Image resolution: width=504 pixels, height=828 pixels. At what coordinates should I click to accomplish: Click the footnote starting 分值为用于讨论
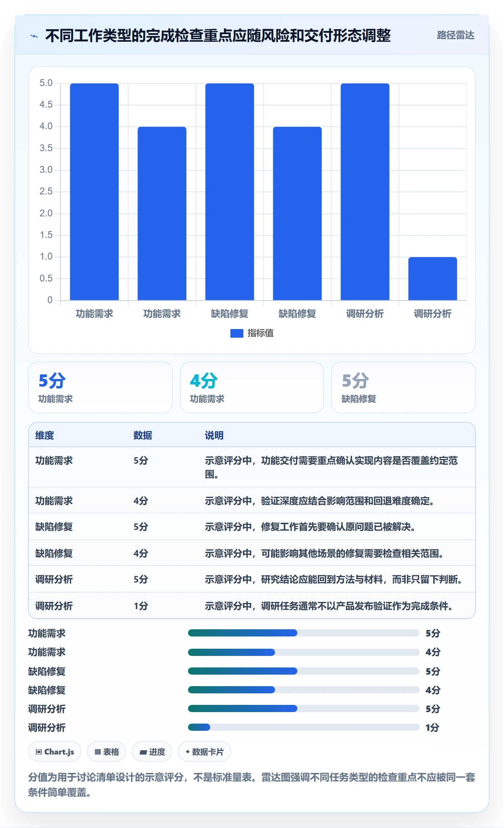[252, 785]
